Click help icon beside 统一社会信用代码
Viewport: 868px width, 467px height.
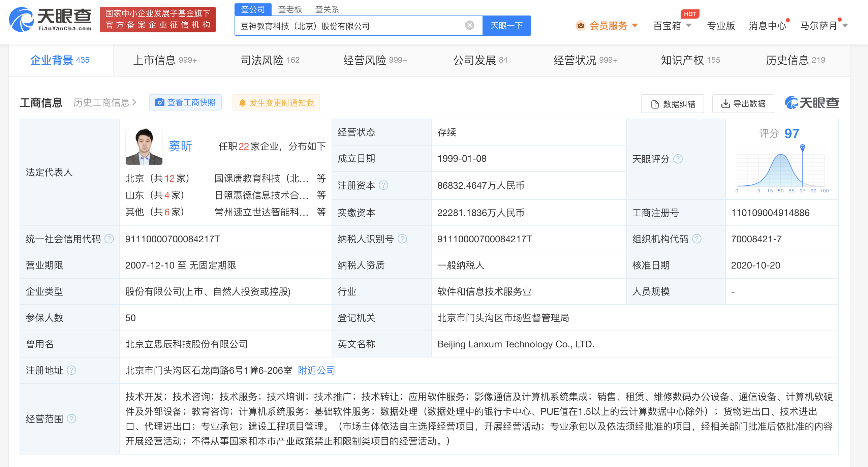[109, 239]
